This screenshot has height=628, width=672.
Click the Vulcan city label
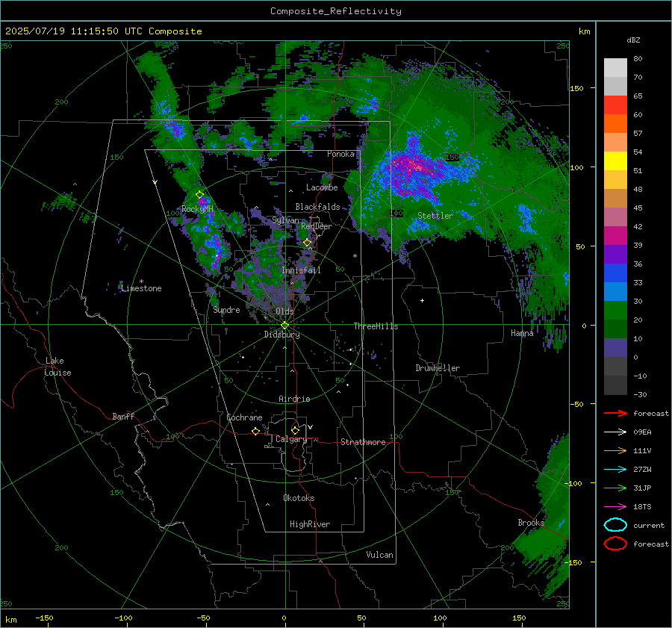pos(379,555)
